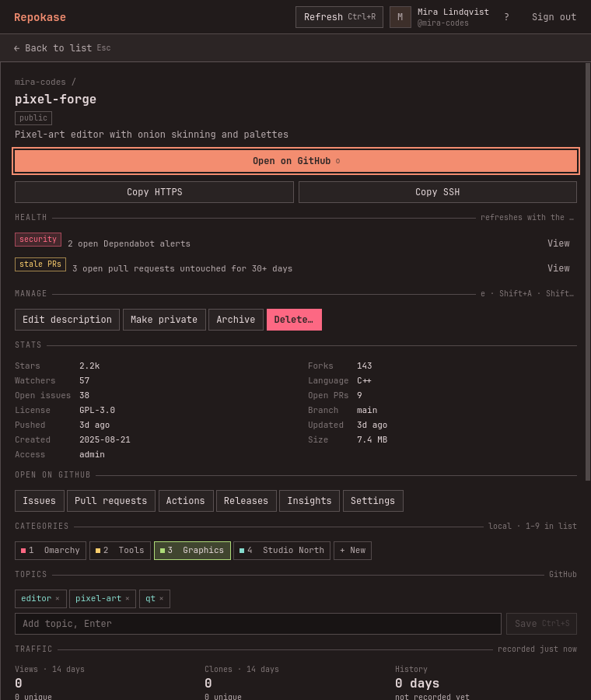
Task: Open the M user avatar
Action: 400,17
